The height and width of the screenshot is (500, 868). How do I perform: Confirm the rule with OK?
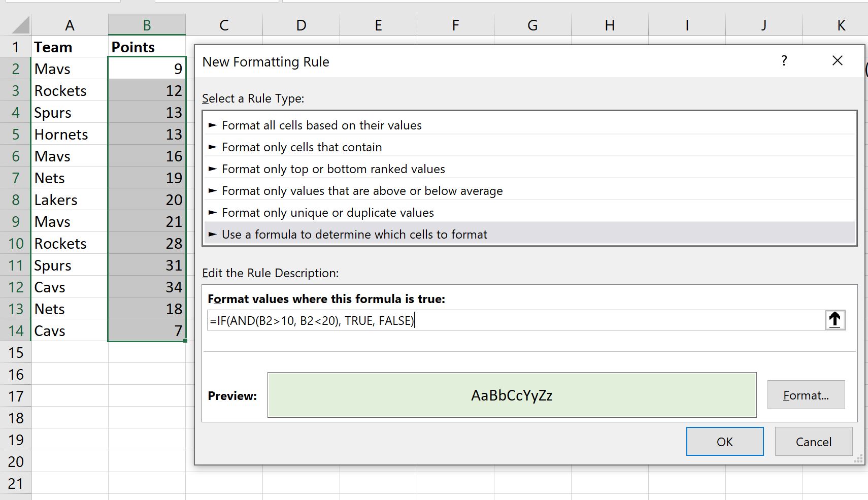(725, 442)
